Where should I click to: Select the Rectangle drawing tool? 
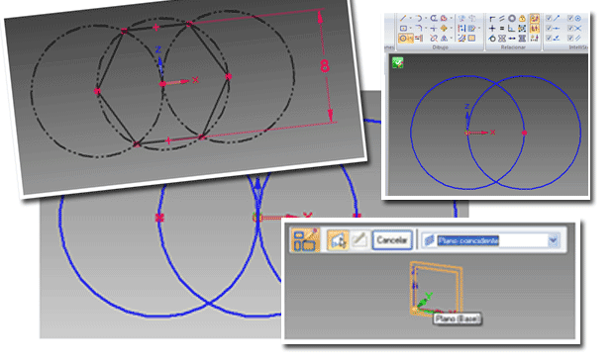tap(403, 28)
